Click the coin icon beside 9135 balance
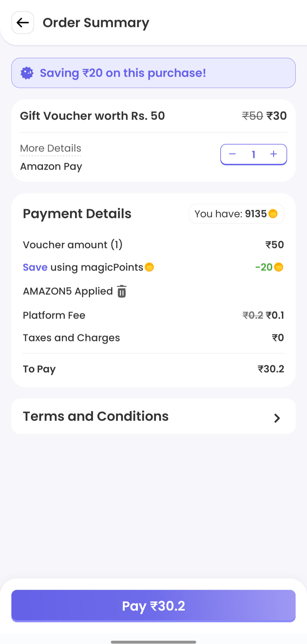 [273, 214]
